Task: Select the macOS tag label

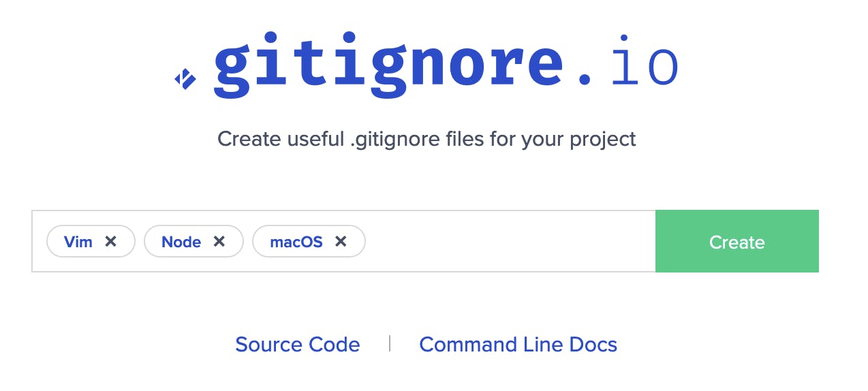Action: [296, 242]
